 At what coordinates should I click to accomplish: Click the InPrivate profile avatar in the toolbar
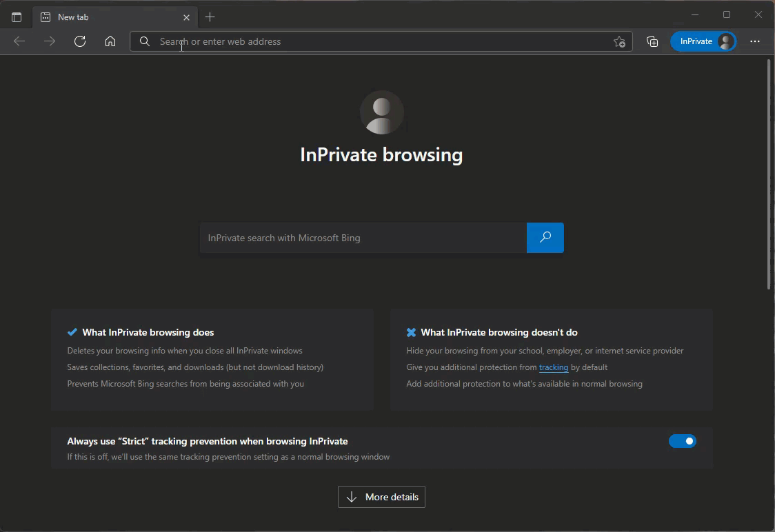[725, 41]
